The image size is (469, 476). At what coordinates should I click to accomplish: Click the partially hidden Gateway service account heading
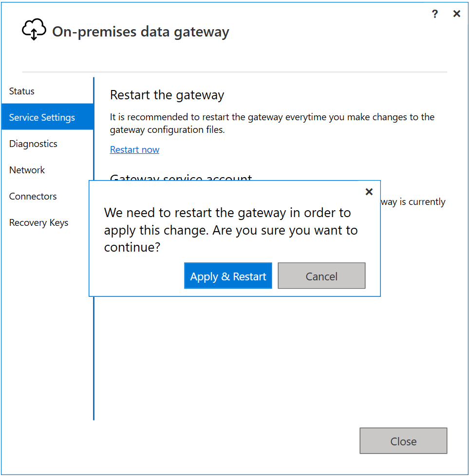pyautogui.click(x=181, y=178)
